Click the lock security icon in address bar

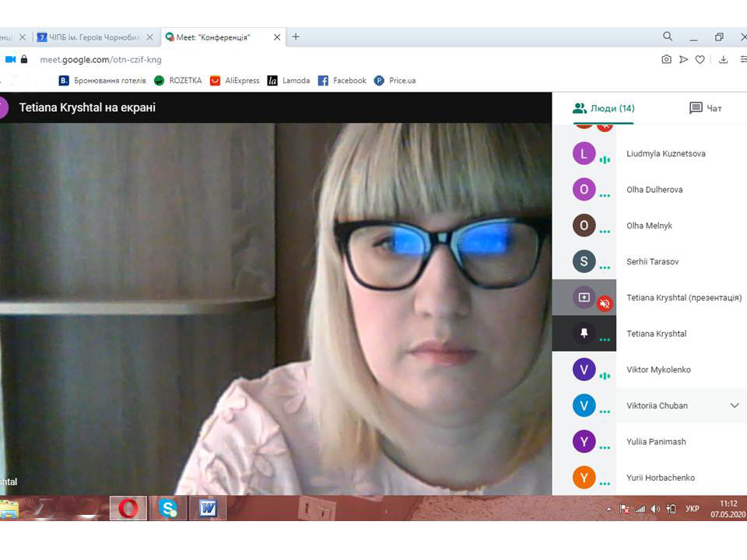pos(24,60)
